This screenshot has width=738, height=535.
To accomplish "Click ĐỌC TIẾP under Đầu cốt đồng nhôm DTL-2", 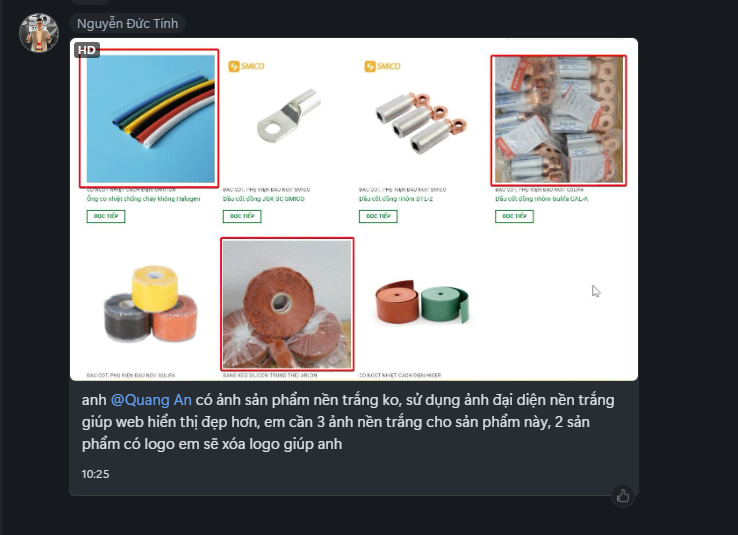I will coord(378,216).
